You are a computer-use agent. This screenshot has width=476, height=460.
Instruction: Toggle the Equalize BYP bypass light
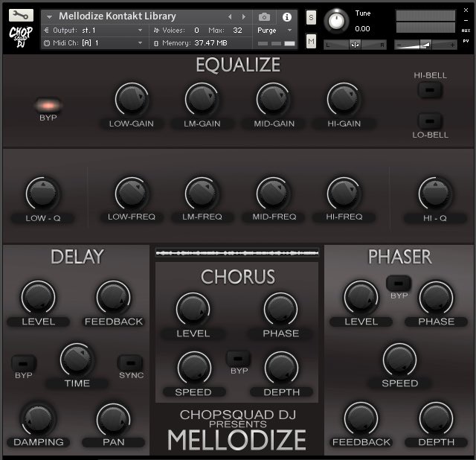pos(48,105)
